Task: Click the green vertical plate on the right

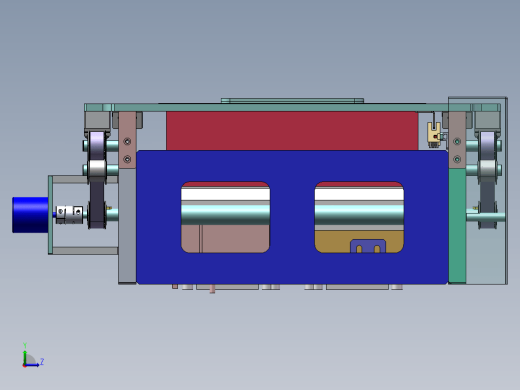Action: [457, 226]
